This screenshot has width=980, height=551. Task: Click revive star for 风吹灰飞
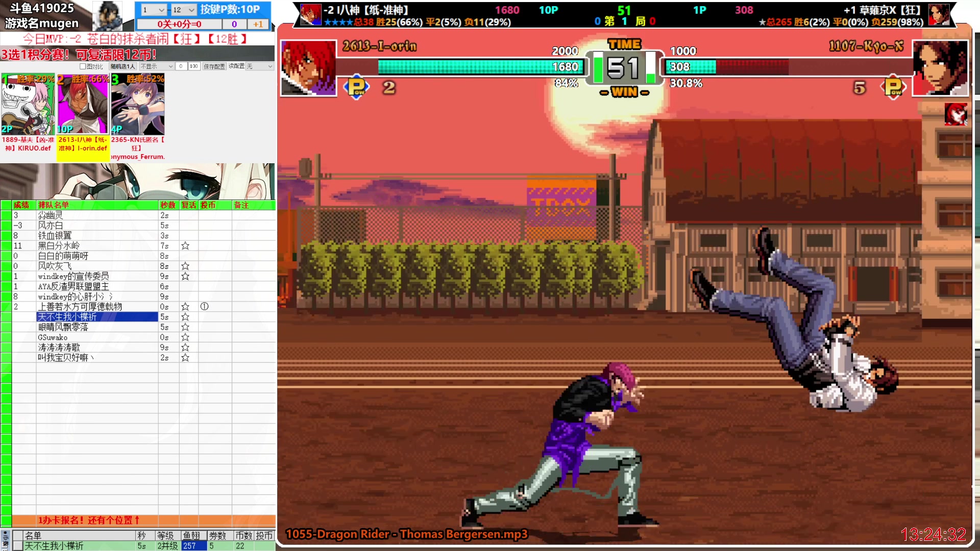pyautogui.click(x=185, y=266)
